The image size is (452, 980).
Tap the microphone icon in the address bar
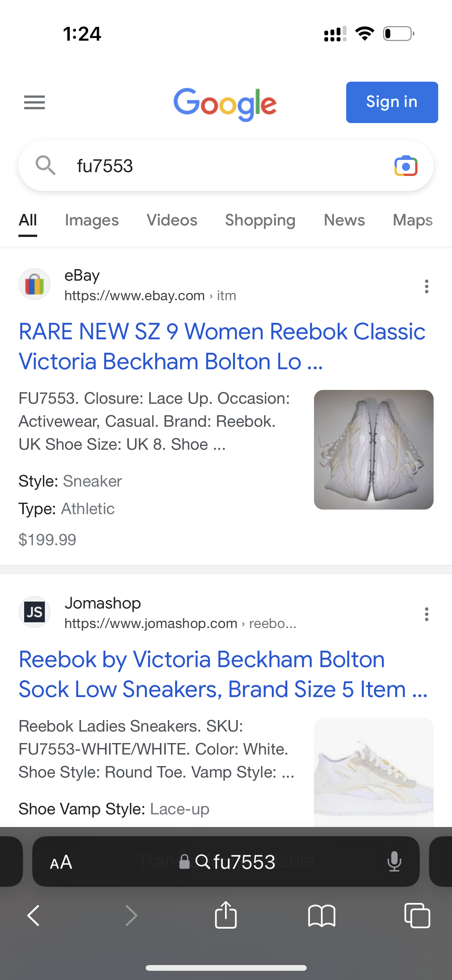click(394, 862)
